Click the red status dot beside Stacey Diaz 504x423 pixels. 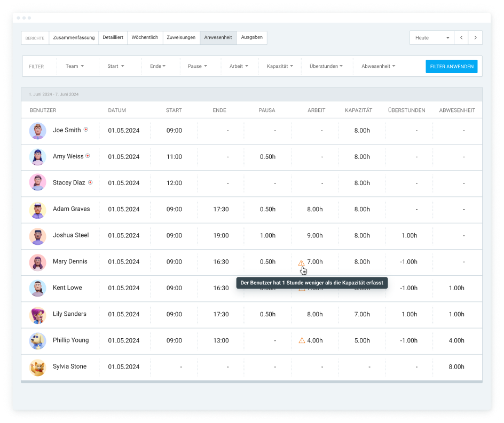click(90, 182)
